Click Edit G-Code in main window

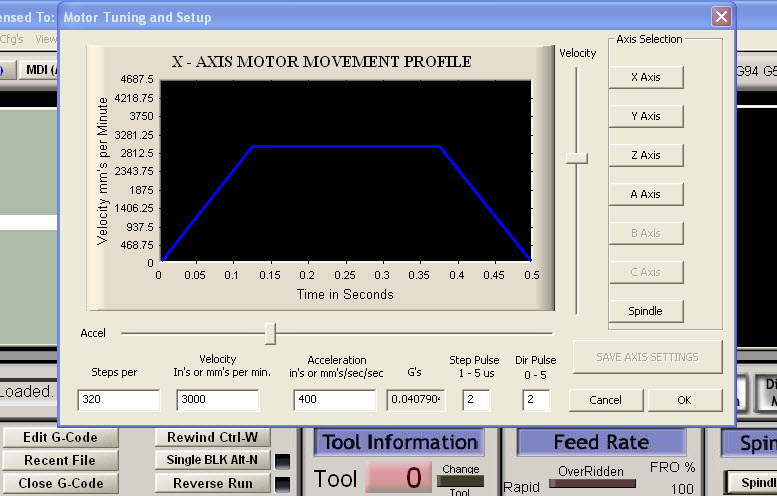pos(60,438)
